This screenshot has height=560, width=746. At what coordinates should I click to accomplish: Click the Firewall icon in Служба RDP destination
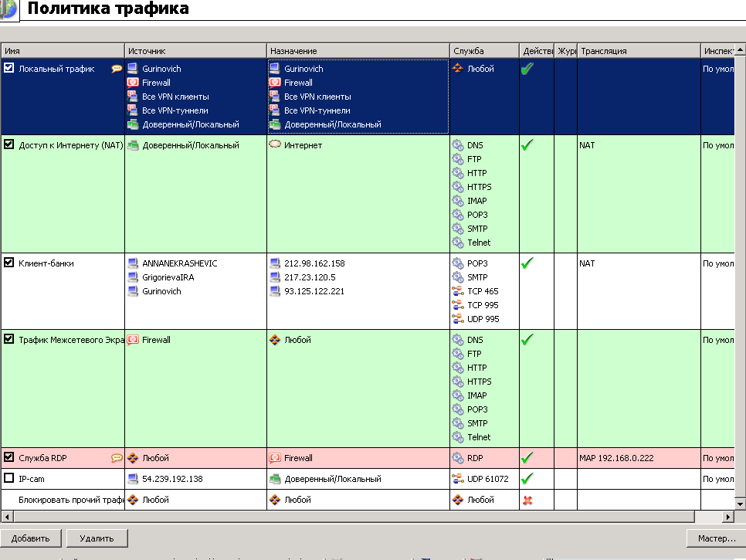point(275,458)
